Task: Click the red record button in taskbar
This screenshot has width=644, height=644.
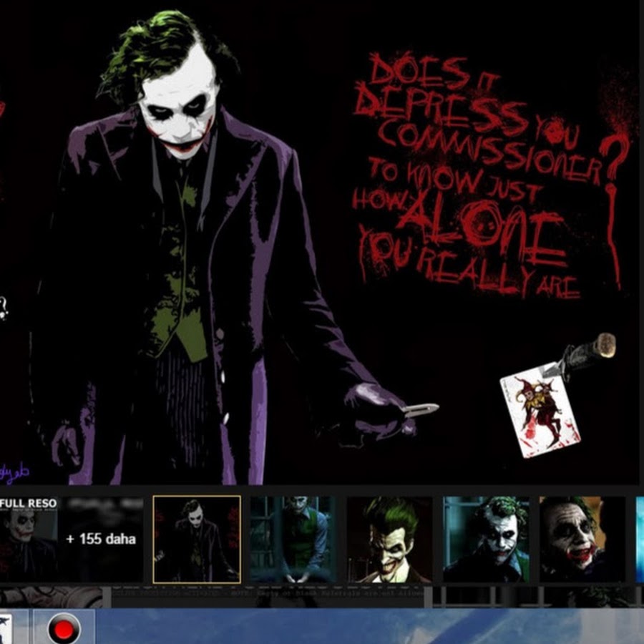Action: pyautogui.click(x=64, y=628)
